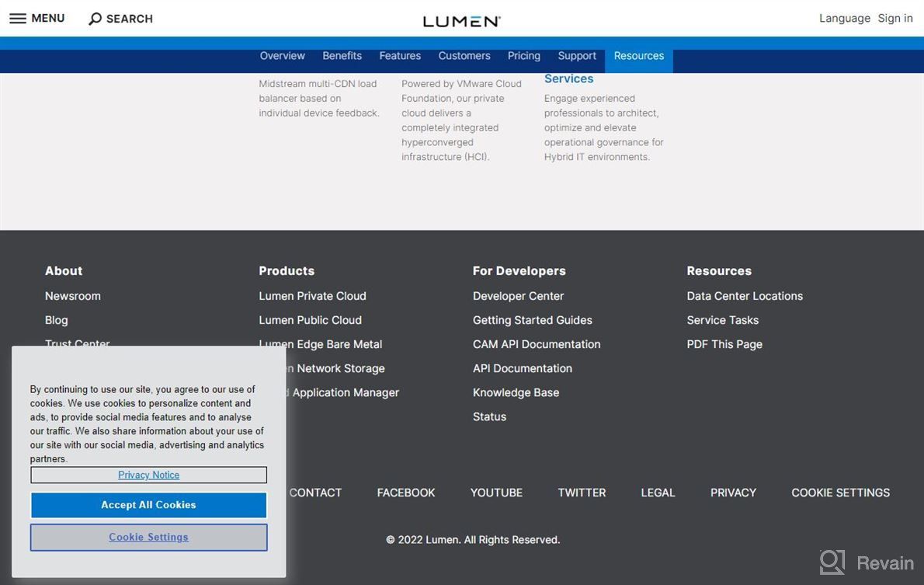The width and height of the screenshot is (924, 585).
Task: Open Lumen Public Cloud link
Action: click(310, 320)
